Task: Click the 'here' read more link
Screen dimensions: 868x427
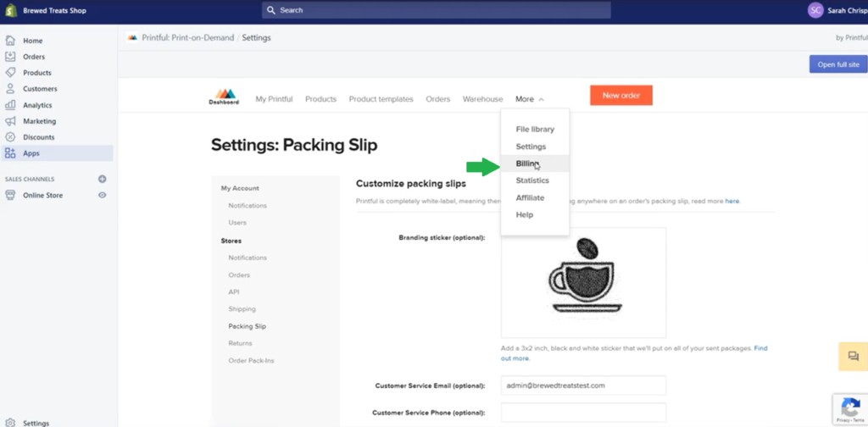Action: [732, 202]
